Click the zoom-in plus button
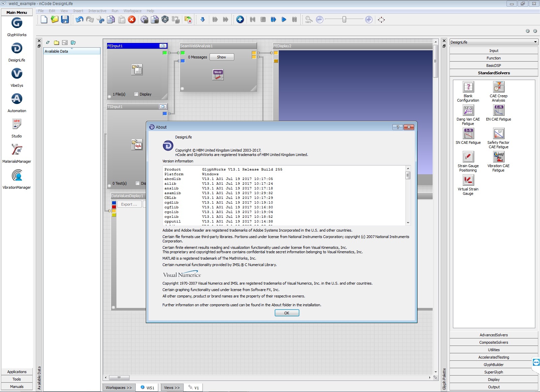540x392 pixels. click(x=369, y=20)
